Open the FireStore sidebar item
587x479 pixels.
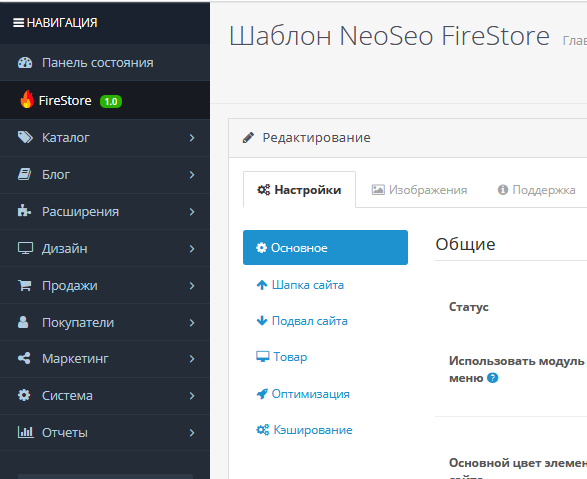coord(105,100)
